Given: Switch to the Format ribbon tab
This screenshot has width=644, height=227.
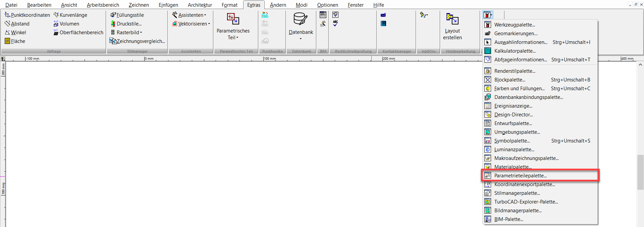Looking at the screenshot, I should (229, 5).
